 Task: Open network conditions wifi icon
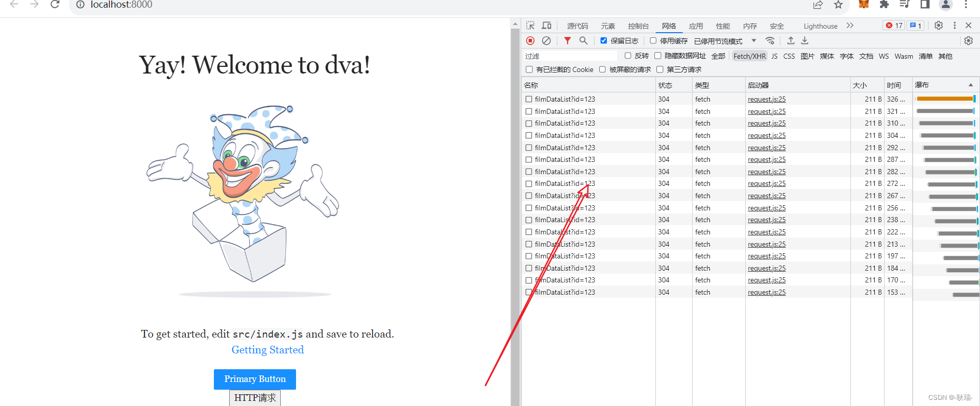(x=770, y=40)
